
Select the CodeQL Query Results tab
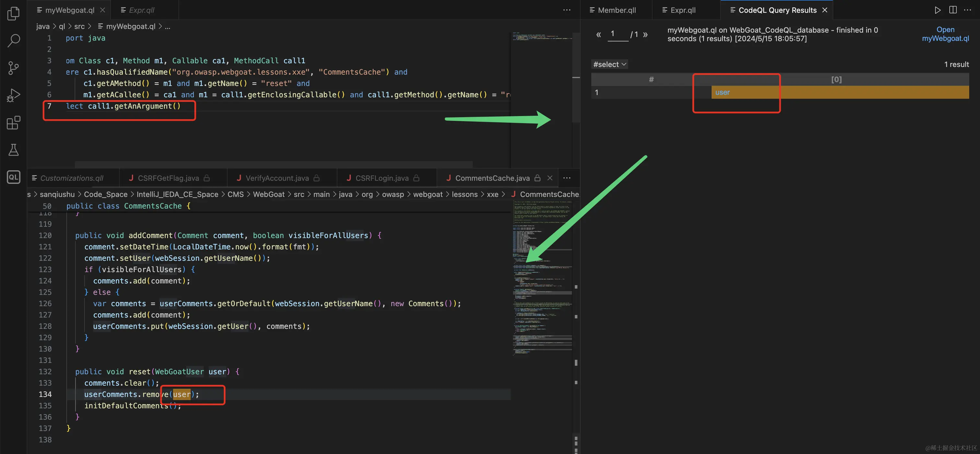777,10
